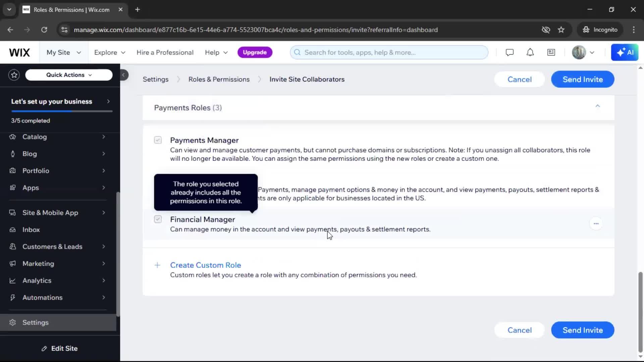The width and height of the screenshot is (644, 362).
Task: Focus the search for tools field
Action: pos(389,52)
